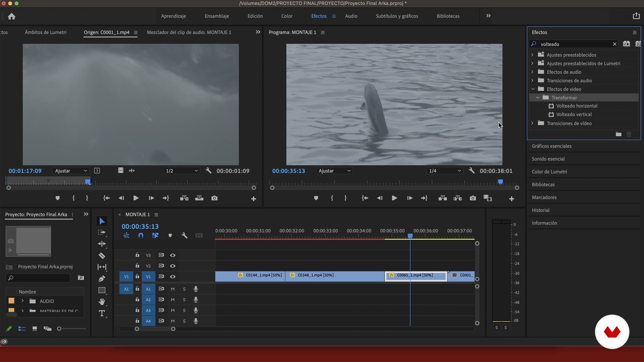644x362 pixels.
Task: Open Program monitor zoom dropdown Ajustar
Action: click(x=334, y=171)
